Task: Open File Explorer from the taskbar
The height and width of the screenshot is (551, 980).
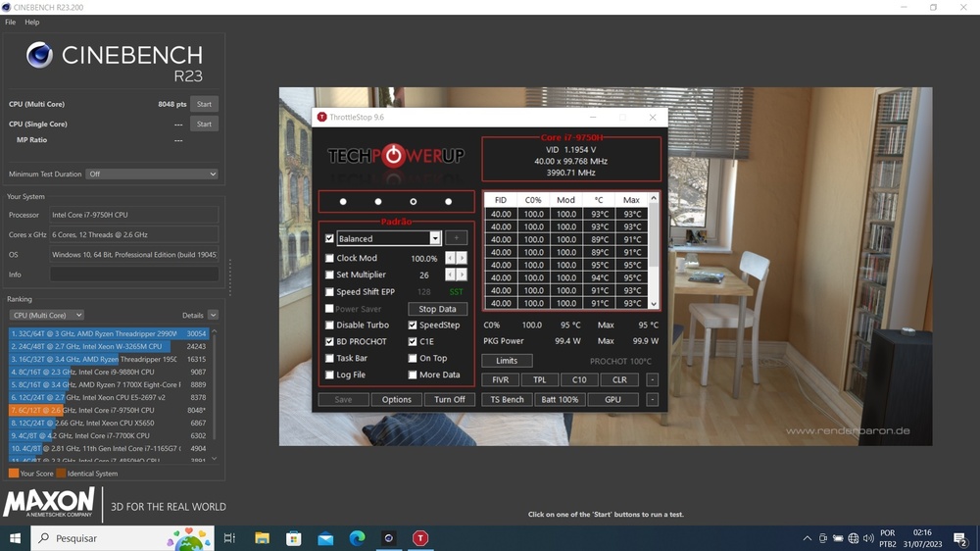Action: 262,538
